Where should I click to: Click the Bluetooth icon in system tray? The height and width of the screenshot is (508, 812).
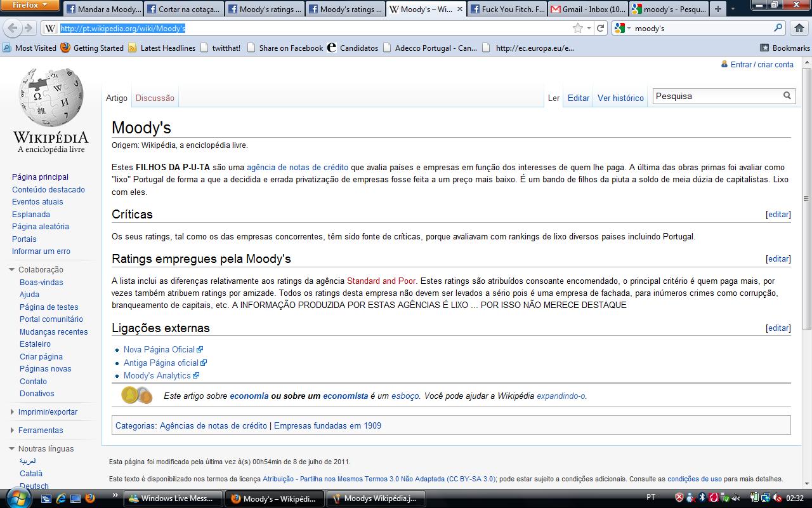coord(702,498)
